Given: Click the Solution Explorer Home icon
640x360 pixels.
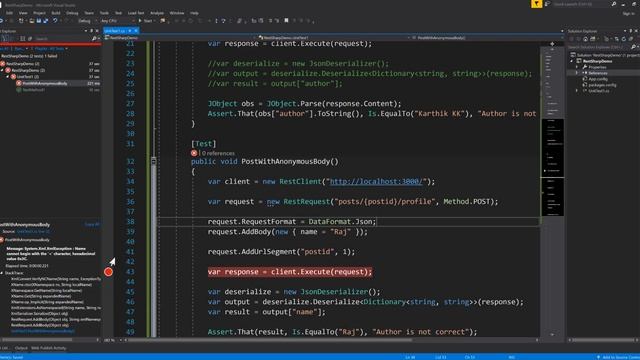Looking at the screenshot, I should (585, 39).
